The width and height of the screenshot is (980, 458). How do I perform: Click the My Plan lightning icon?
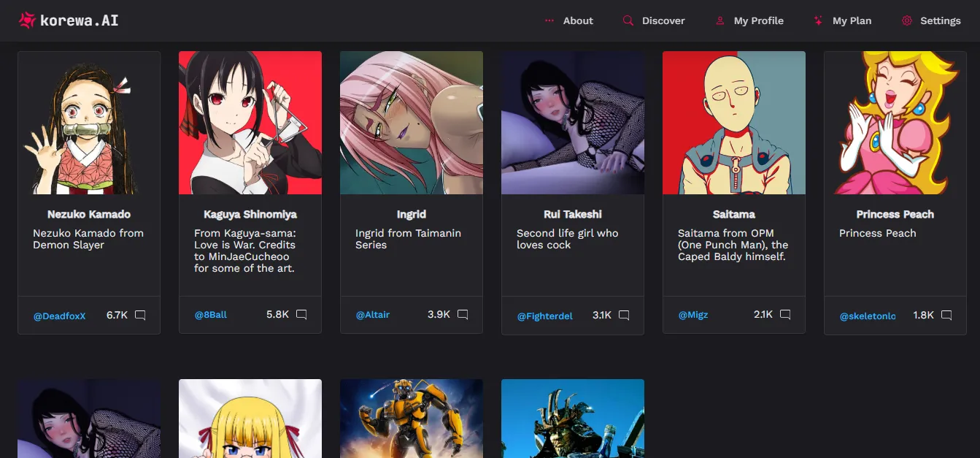(x=817, y=20)
